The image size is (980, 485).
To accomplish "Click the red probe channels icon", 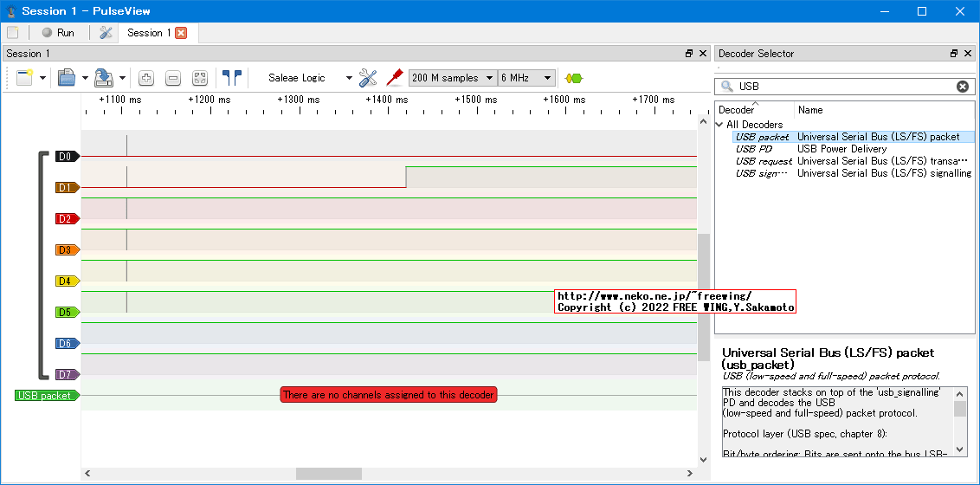I will pyautogui.click(x=394, y=78).
